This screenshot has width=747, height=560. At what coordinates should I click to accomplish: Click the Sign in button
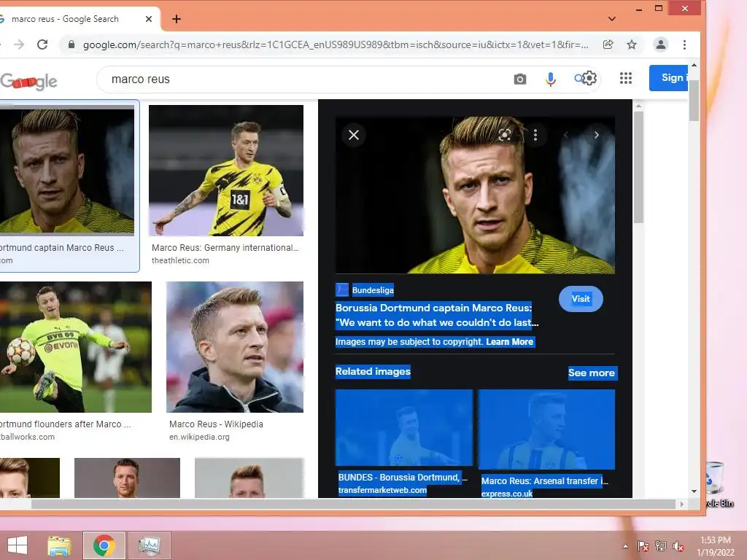[x=669, y=77]
